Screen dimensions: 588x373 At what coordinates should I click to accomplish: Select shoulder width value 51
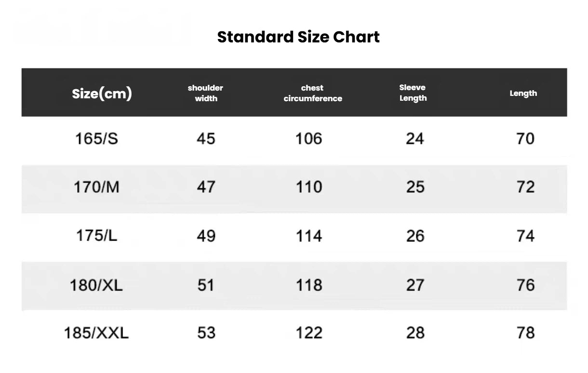tap(205, 285)
